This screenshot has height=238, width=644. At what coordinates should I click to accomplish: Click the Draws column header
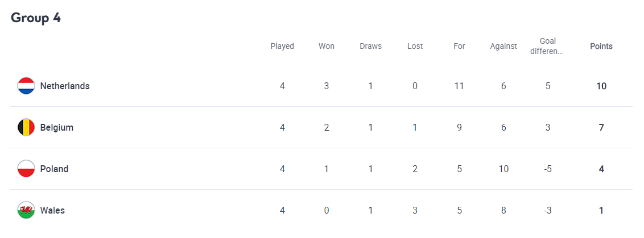coord(371,47)
